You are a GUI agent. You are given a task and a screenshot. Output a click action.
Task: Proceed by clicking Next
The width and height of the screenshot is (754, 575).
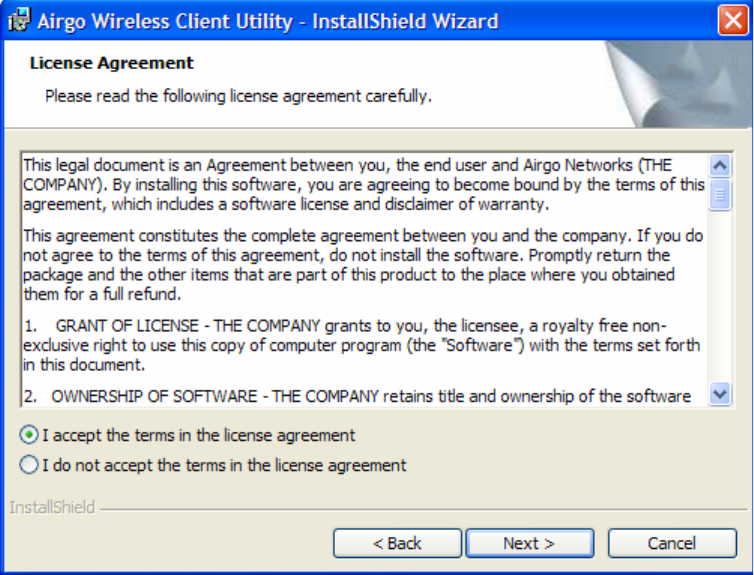pyautogui.click(x=529, y=543)
